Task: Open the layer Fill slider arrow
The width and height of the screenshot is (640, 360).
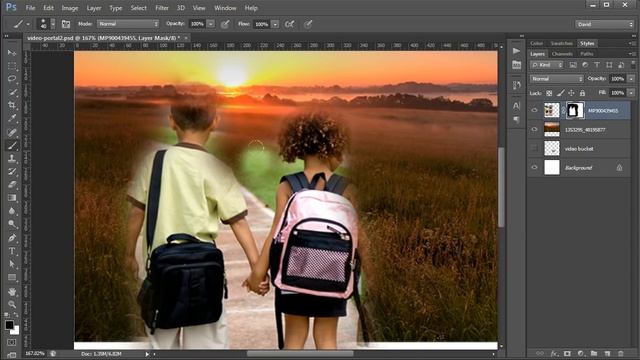Action: coord(631,93)
